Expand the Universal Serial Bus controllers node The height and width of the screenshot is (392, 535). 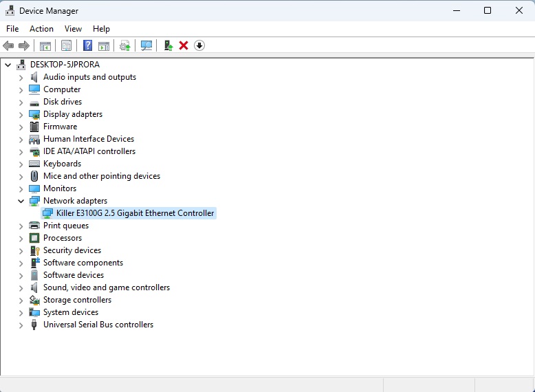click(21, 325)
